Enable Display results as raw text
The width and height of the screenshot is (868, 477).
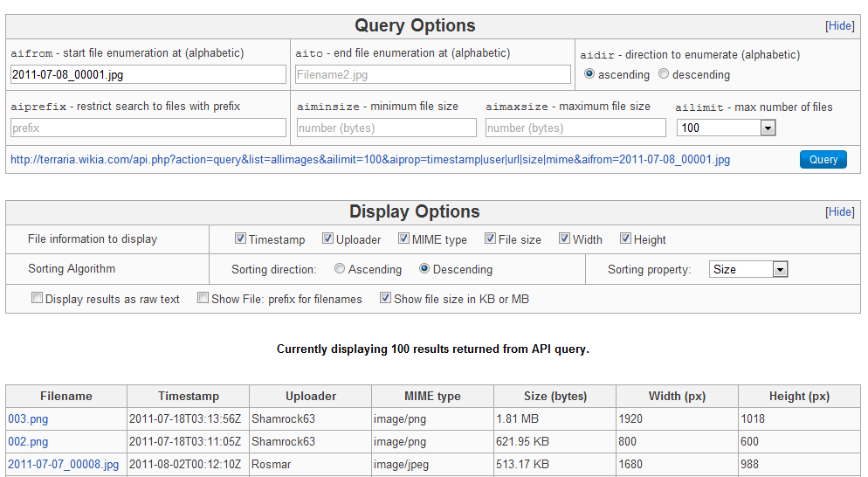[x=37, y=298]
